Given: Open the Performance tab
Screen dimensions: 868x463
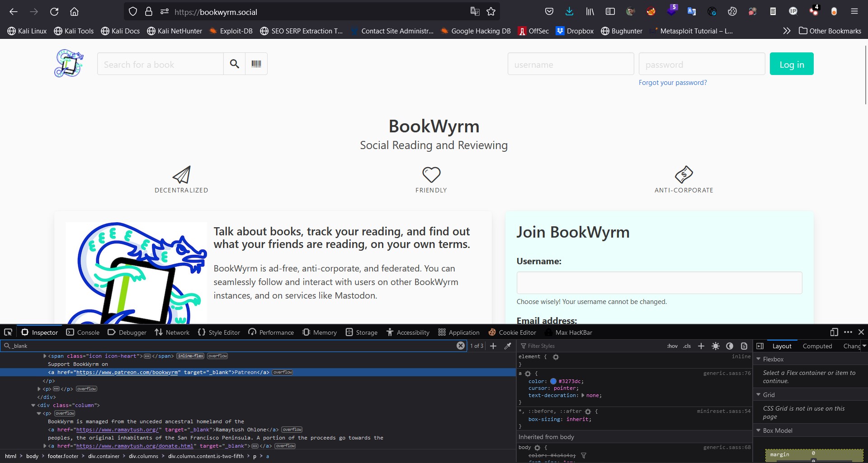Looking at the screenshot, I should [271, 332].
